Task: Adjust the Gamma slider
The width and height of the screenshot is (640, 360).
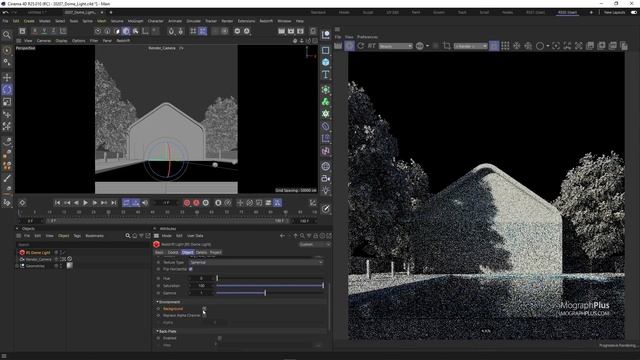Action: pyautogui.click(x=270, y=293)
